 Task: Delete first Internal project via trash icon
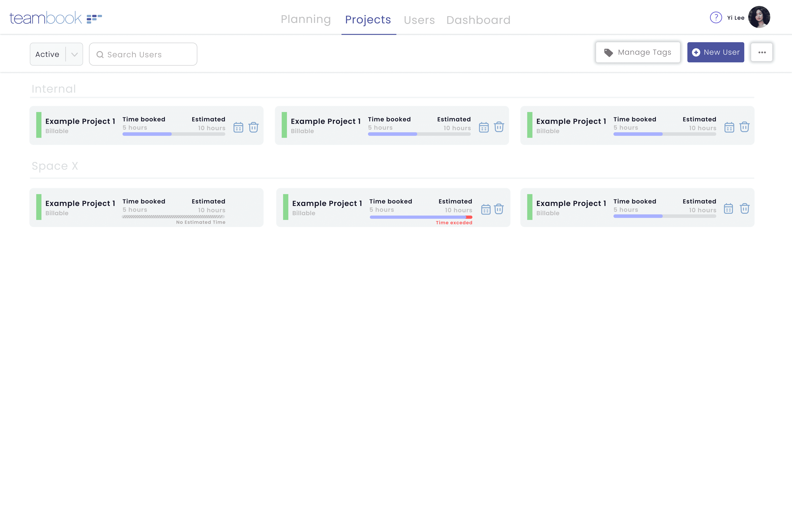point(254,127)
